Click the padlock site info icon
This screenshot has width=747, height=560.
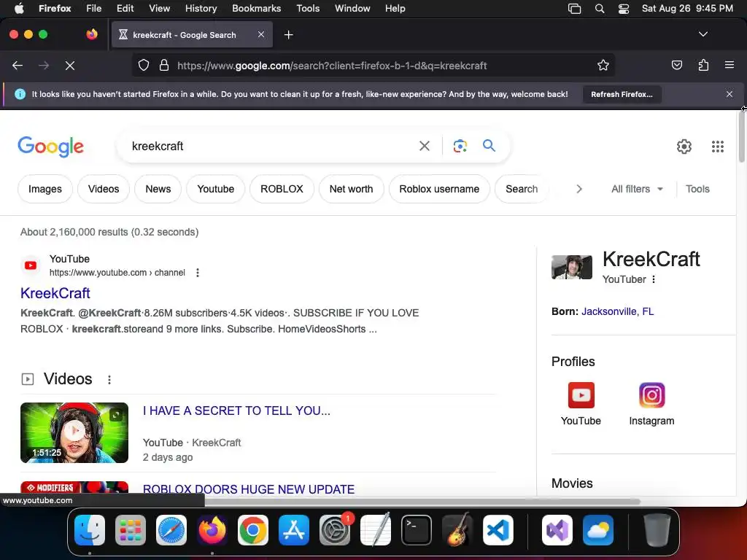[x=164, y=65]
